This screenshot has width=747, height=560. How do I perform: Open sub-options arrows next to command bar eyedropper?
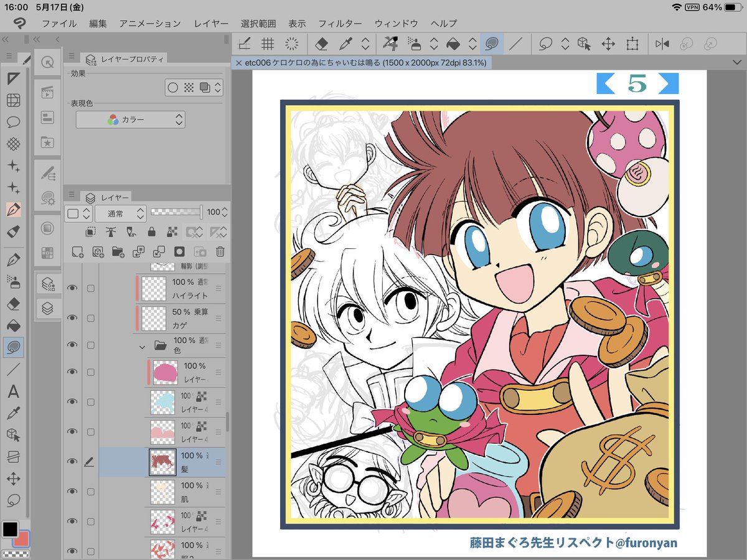coord(365,44)
